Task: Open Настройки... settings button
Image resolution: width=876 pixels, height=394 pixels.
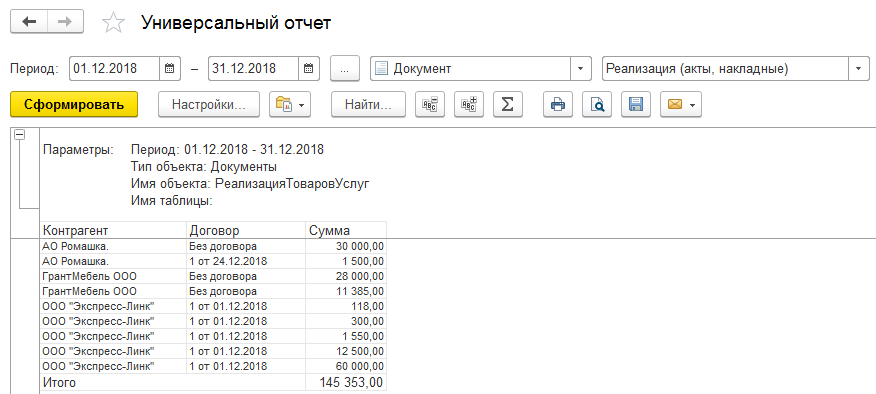Action: (209, 104)
